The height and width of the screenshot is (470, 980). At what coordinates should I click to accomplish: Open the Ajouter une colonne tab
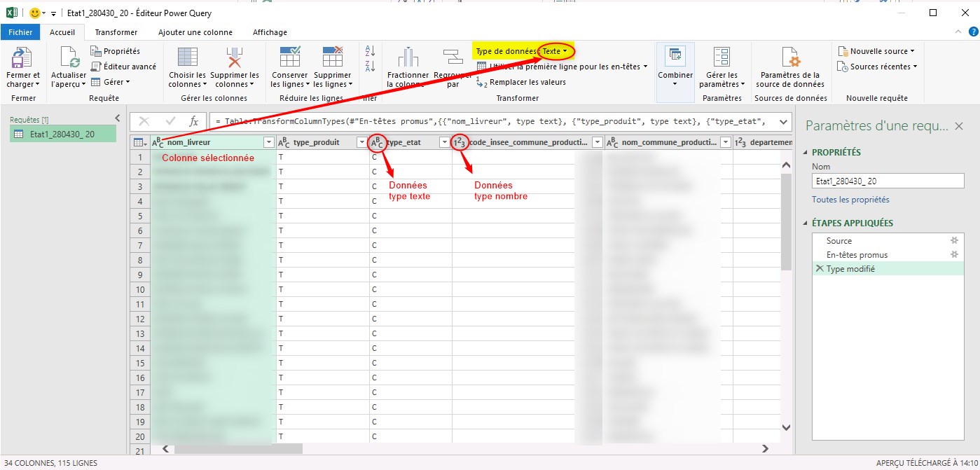195,32
